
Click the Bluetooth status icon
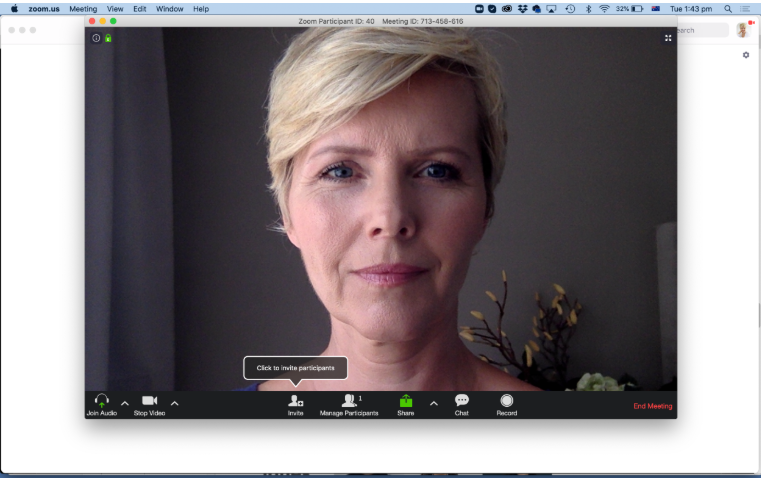coord(589,9)
